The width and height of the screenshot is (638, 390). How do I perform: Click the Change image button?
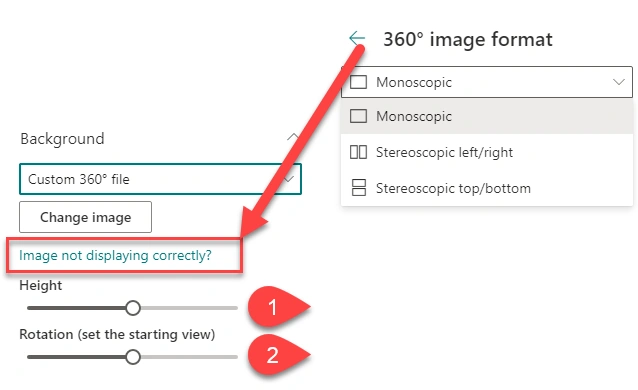[85, 217]
